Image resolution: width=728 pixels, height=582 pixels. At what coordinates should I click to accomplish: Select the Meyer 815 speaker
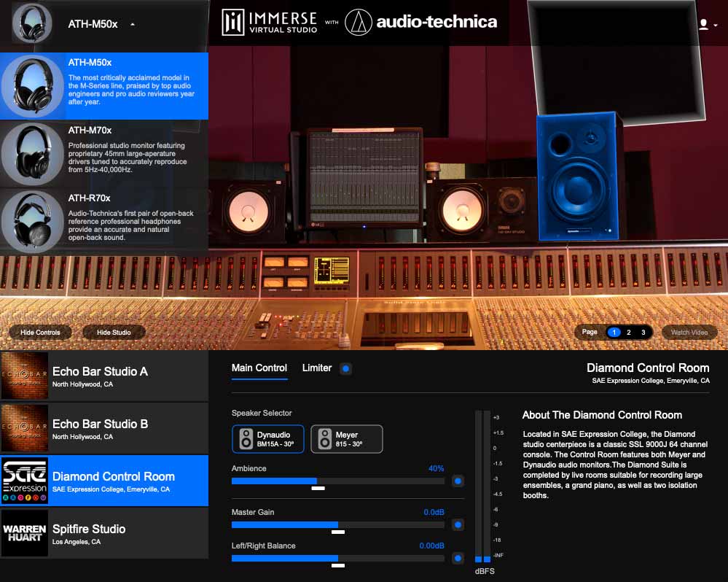click(346, 438)
